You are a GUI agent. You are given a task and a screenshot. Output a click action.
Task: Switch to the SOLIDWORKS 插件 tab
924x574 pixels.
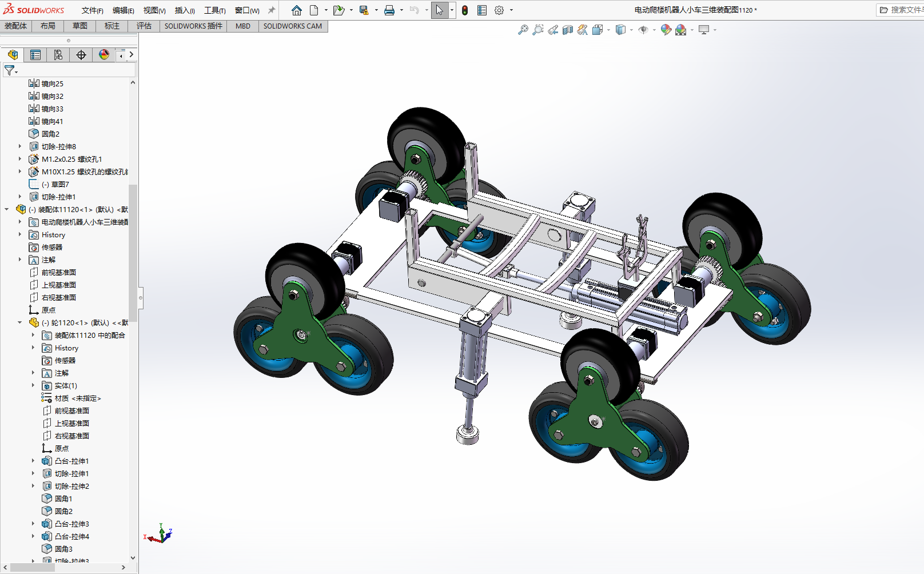[x=193, y=26]
